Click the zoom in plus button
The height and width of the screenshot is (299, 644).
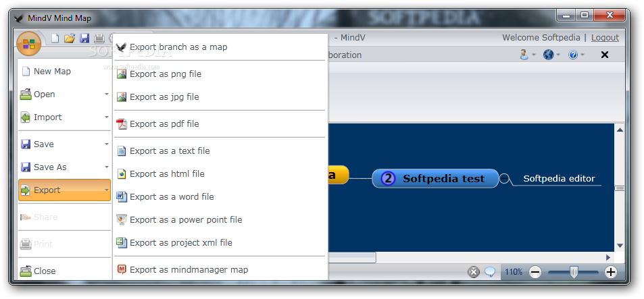tap(611, 271)
